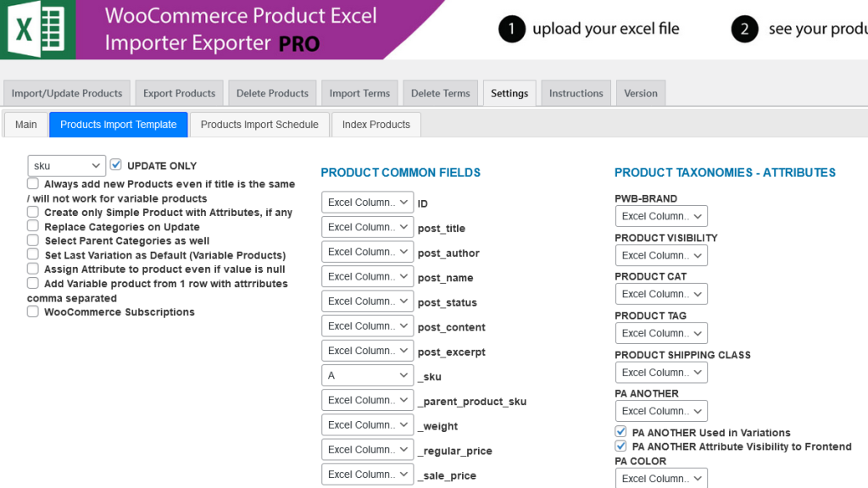The image size is (868, 488).
Task: Switch to Export Products tab
Action: click(x=180, y=93)
